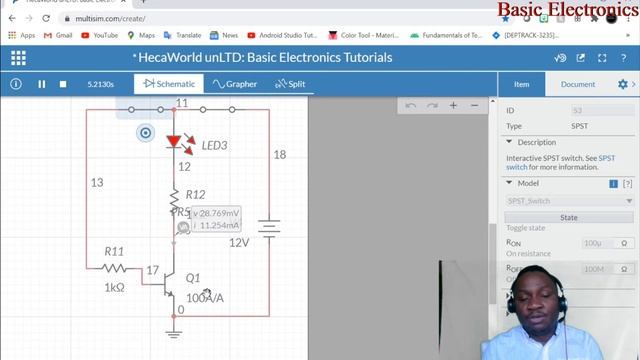
Task: Click net label 17
Action: tap(153, 270)
